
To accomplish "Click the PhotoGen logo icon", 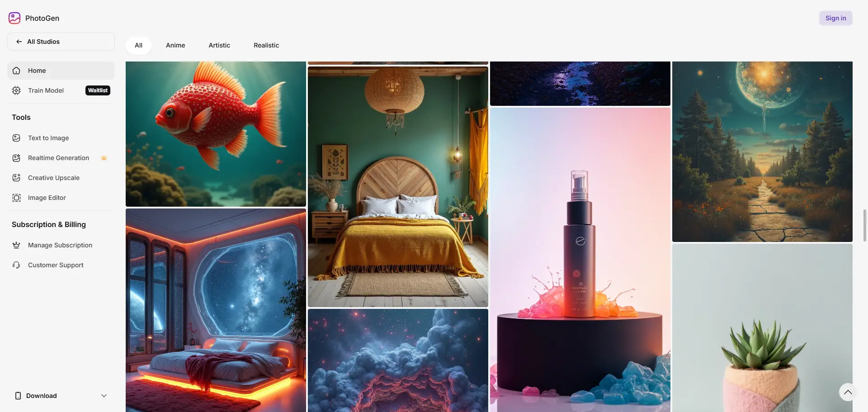I will pos(14,18).
